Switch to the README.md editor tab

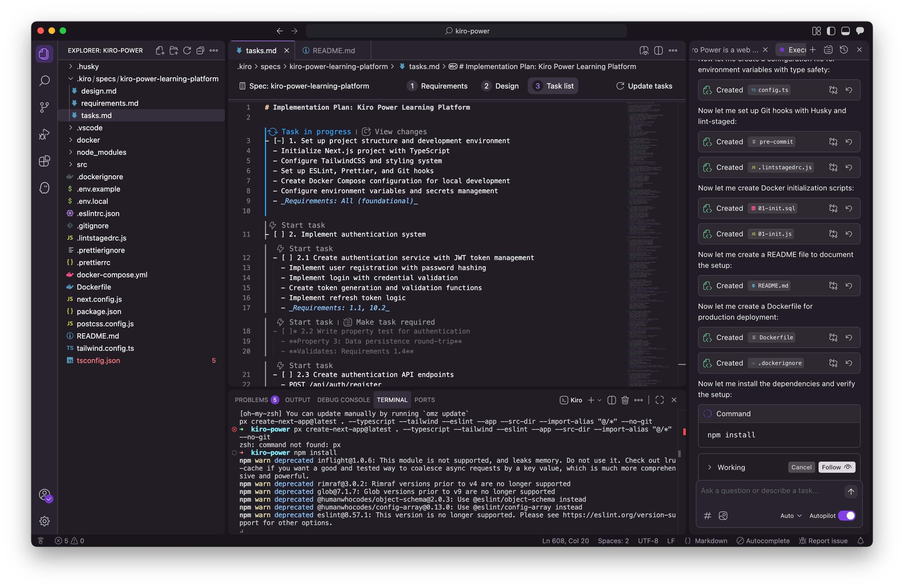click(333, 50)
